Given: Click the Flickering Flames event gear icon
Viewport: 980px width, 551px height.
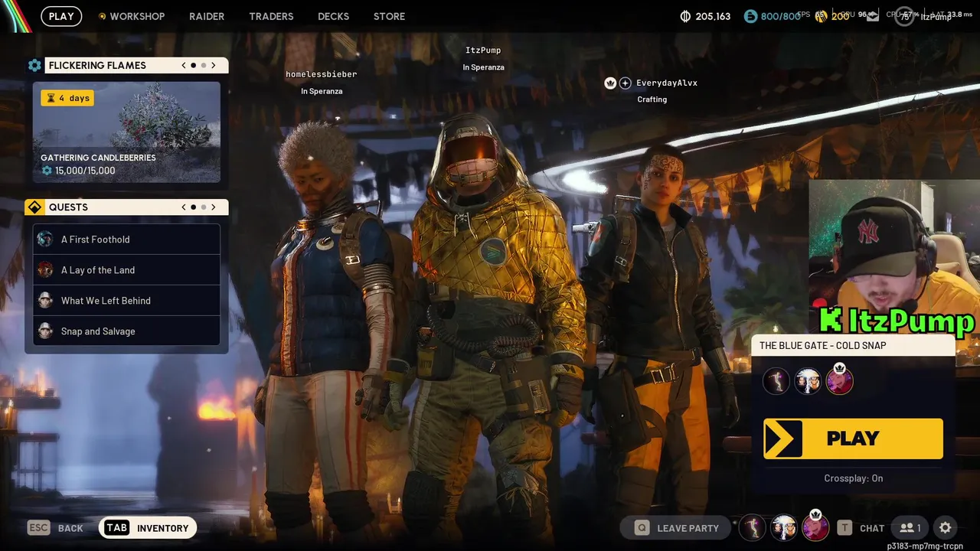Looking at the screenshot, I should coord(34,65).
